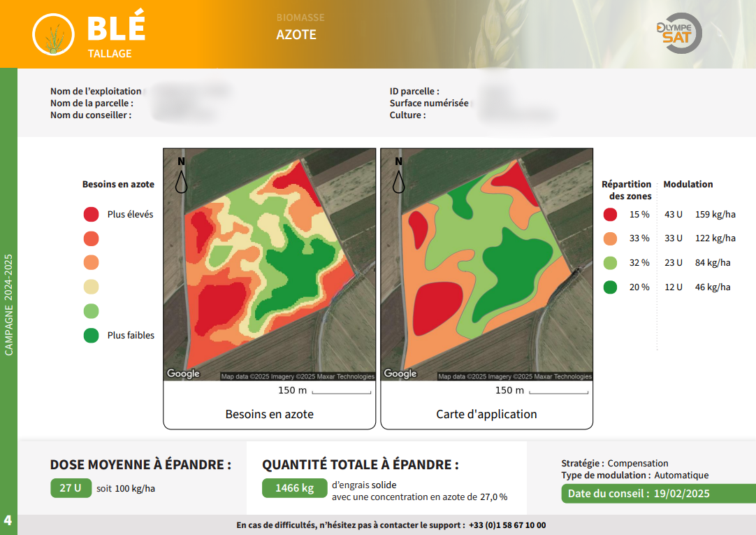Click Google logo on Carte d'application map
The width and height of the screenshot is (756, 535).
pyautogui.click(x=400, y=374)
